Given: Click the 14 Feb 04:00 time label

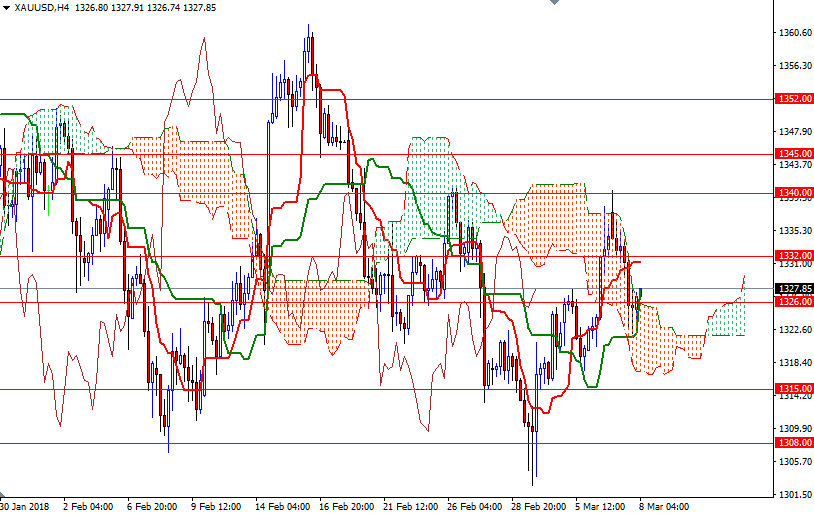Looking at the screenshot, I should click(283, 506).
